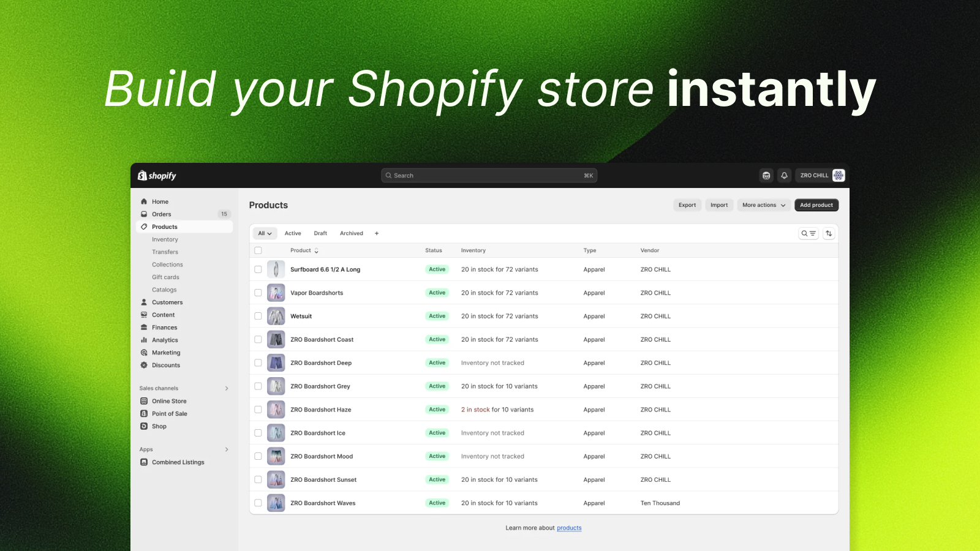Click the Analytics bar chart icon
The height and width of the screenshot is (551, 980).
coord(144,340)
